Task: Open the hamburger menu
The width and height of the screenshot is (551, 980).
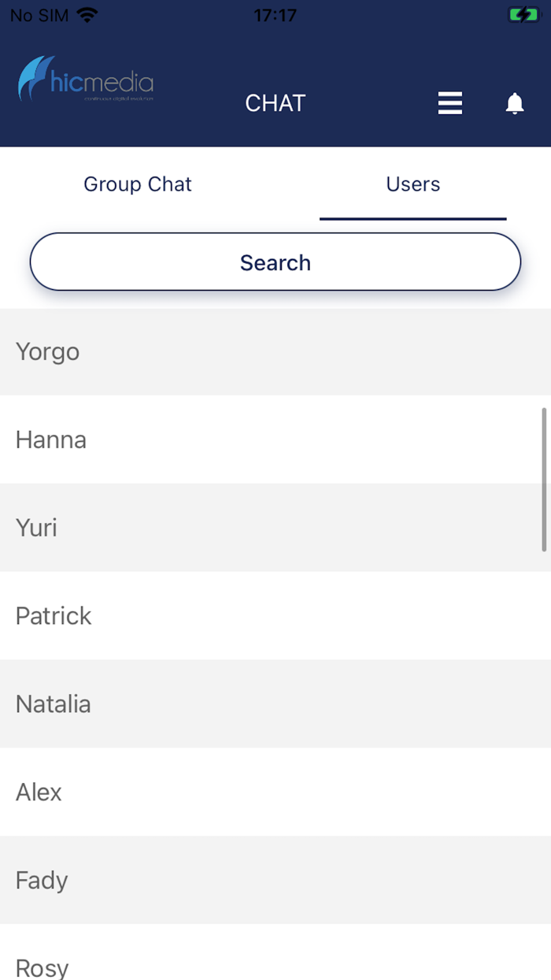Action: tap(450, 103)
